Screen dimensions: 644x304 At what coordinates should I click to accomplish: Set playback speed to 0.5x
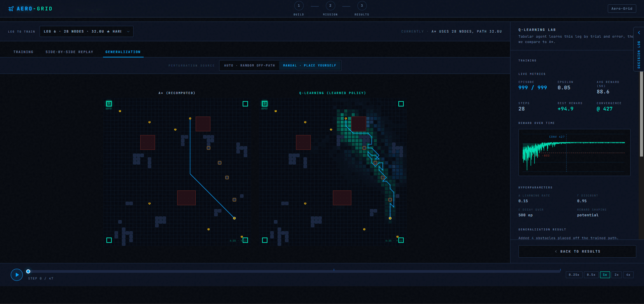[x=591, y=275]
